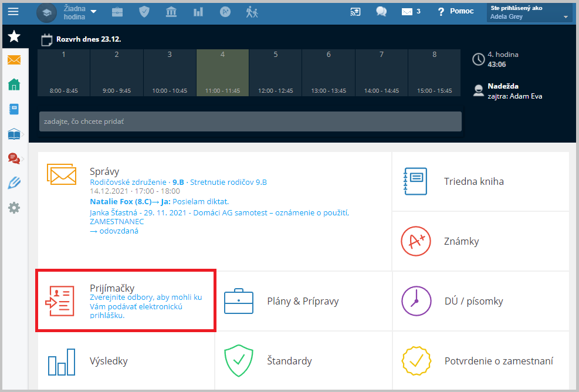579x392 pixels.
Task: Expand the Adela Grey user account dropdown
Action: point(530,12)
